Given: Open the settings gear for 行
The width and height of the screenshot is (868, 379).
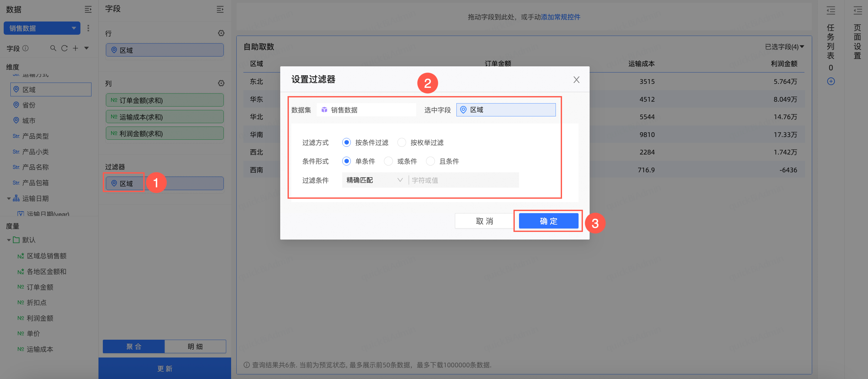Looking at the screenshot, I should [221, 33].
